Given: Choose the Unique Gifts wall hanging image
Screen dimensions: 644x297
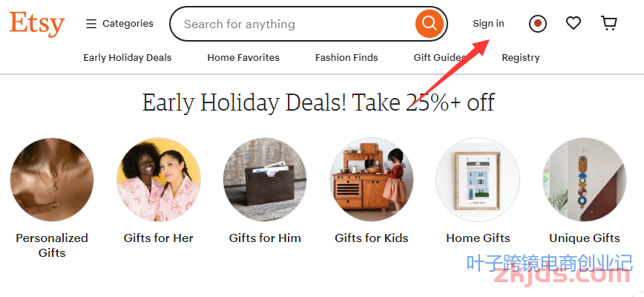Looking at the screenshot, I should pos(585,180).
